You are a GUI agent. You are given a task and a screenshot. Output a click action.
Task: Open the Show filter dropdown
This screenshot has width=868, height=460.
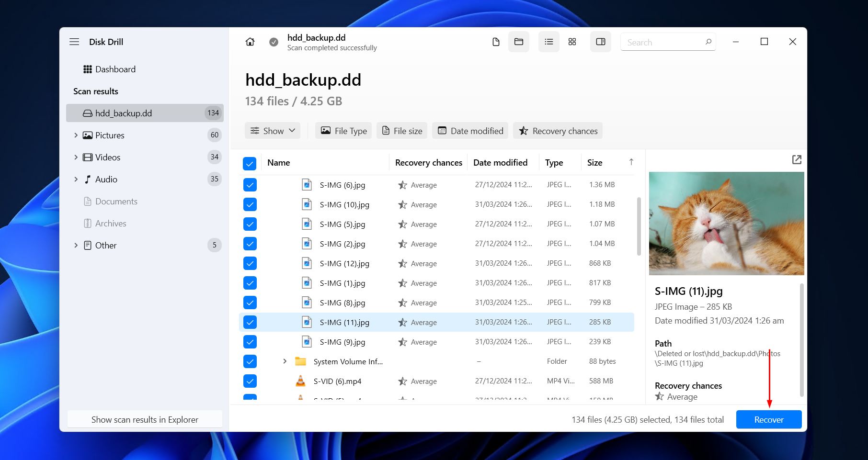[x=272, y=130]
